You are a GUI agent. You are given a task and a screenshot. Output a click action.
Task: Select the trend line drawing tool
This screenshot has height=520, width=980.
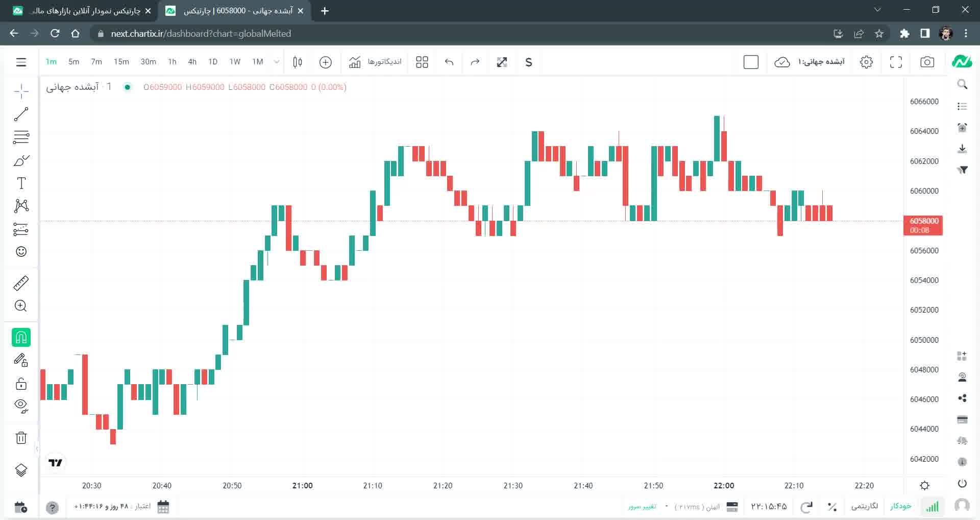coord(21,114)
